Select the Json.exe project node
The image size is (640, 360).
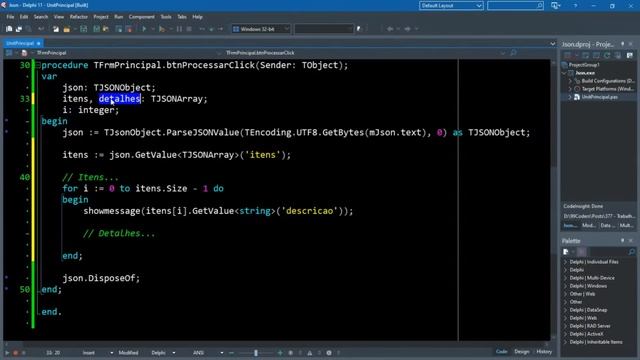coord(584,73)
